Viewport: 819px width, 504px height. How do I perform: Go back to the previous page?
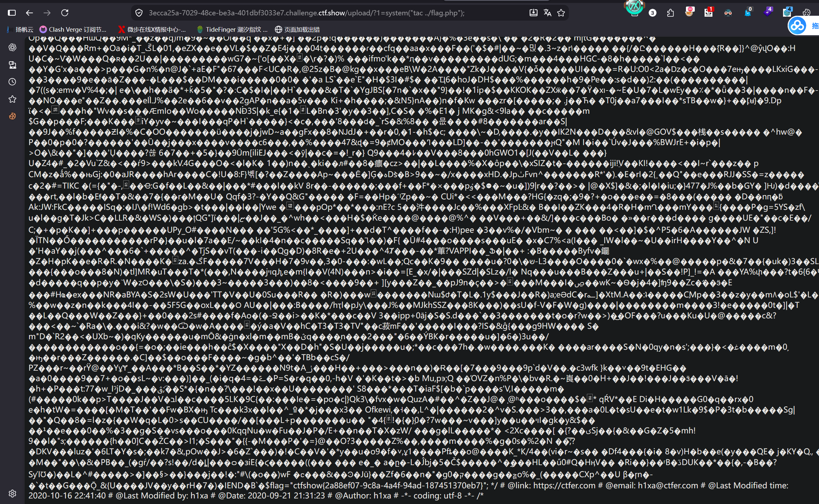click(29, 13)
